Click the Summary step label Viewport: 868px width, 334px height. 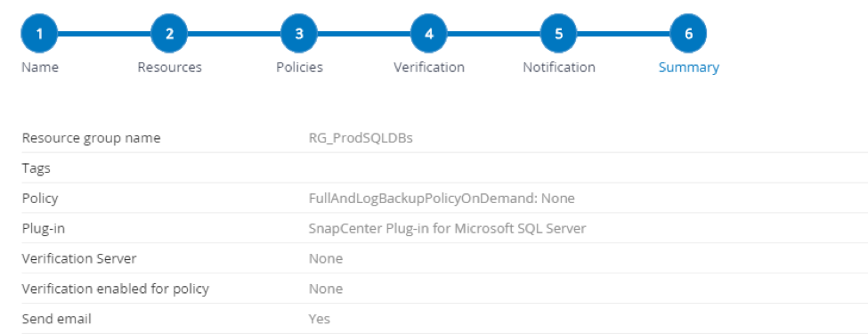click(689, 68)
